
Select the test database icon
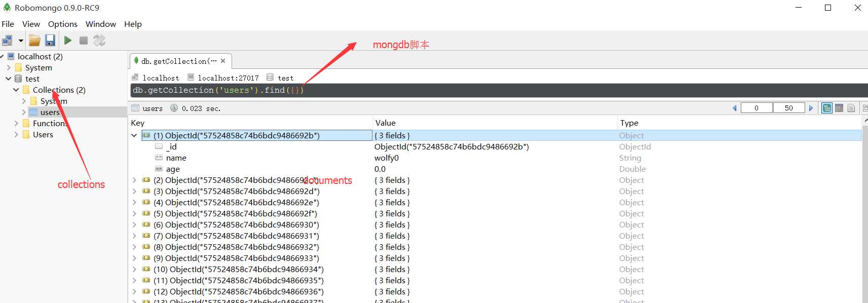[18, 79]
